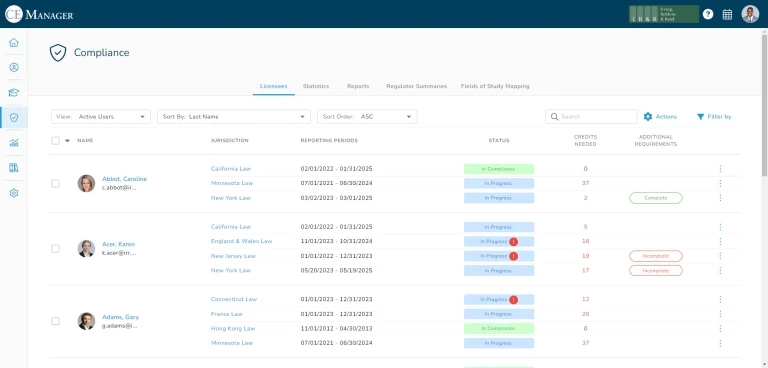Open the Home icon in the sidebar
Screen dimensions: 768x368
pyautogui.click(x=14, y=42)
